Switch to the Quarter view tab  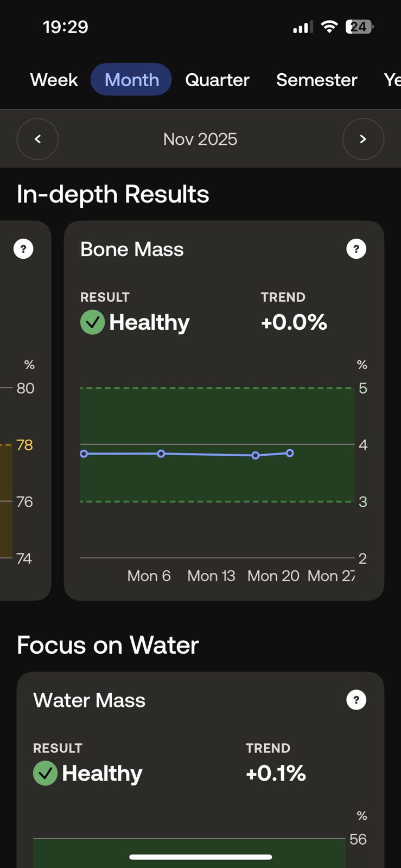tap(217, 80)
